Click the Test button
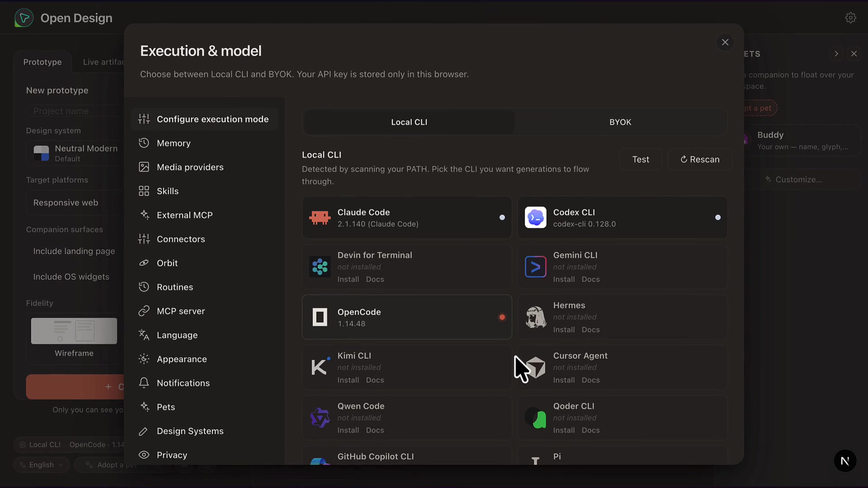This screenshot has height=488, width=868. click(641, 160)
